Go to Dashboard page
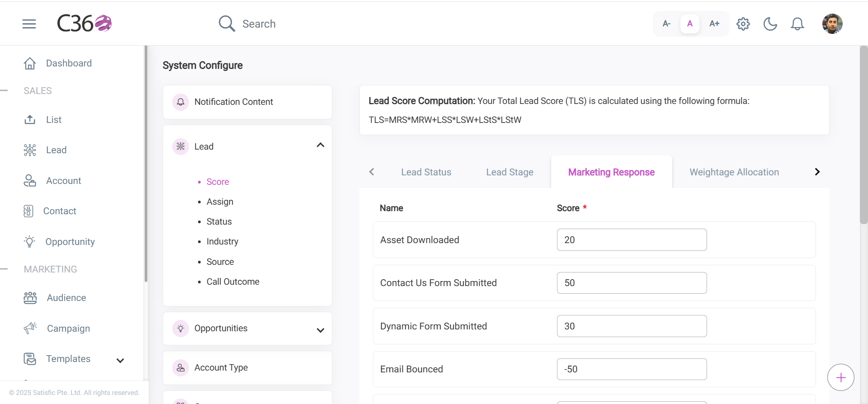The image size is (868, 404). coord(69,63)
